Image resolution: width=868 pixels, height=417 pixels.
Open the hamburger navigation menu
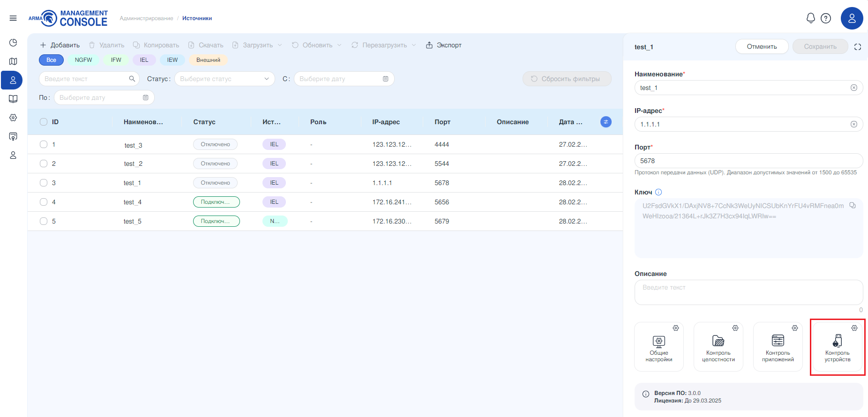tap(13, 18)
